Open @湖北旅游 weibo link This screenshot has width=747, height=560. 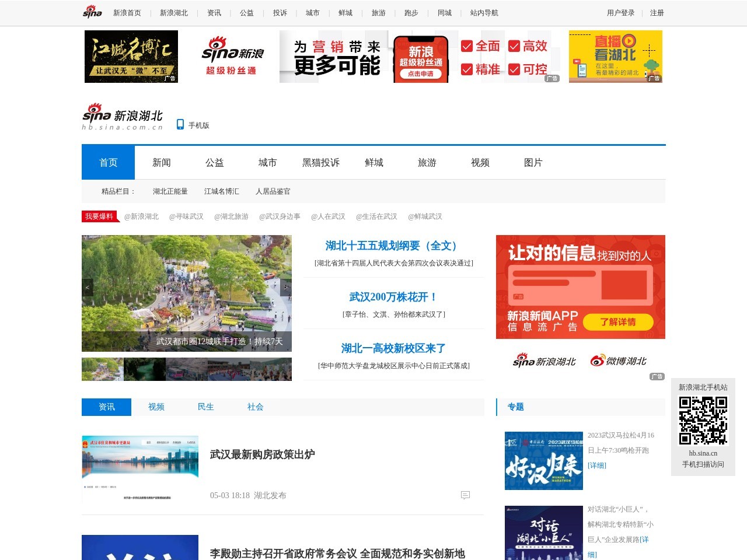coord(231,216)
